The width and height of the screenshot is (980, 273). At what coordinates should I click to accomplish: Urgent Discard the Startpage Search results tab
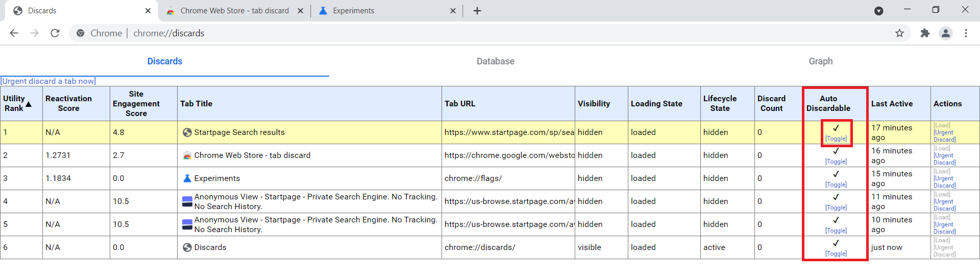pyautogui.click(x=944, y=136)
